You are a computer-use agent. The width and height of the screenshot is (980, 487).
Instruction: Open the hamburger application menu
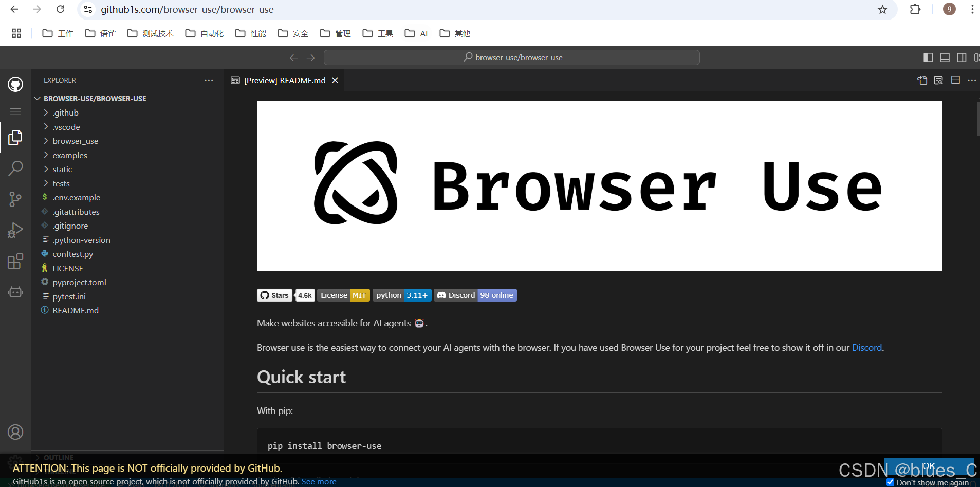(15, 111)
